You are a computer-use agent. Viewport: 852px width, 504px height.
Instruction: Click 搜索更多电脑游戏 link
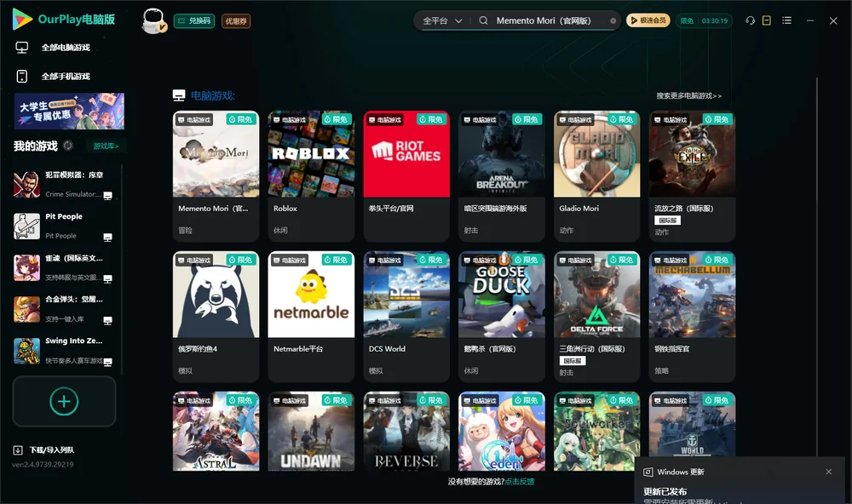[x=688, y=95]
